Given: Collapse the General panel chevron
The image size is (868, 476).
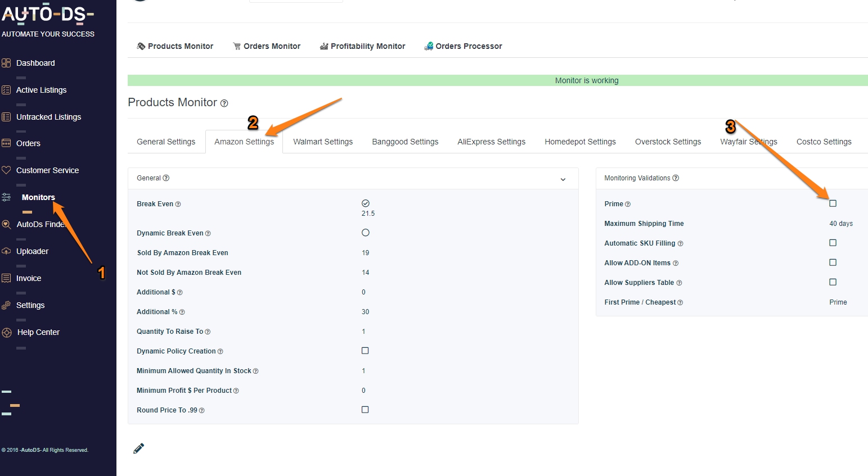Looking at the screenshot, I should 563,179.
